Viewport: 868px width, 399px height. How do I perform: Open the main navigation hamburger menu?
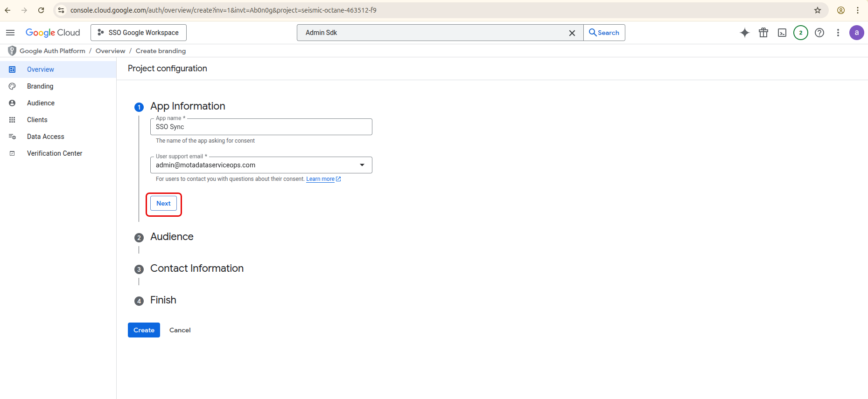[10, 33]
